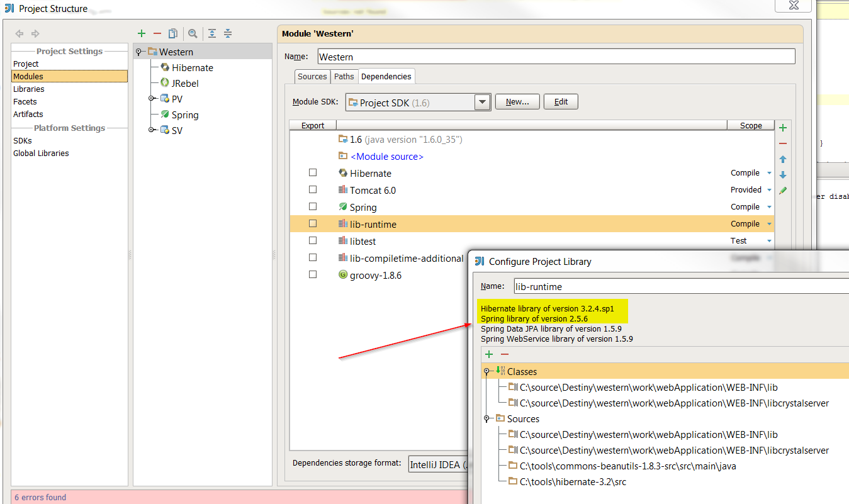Expand the PV node in the module tree
849x504 pixels.
click(152, 99)
